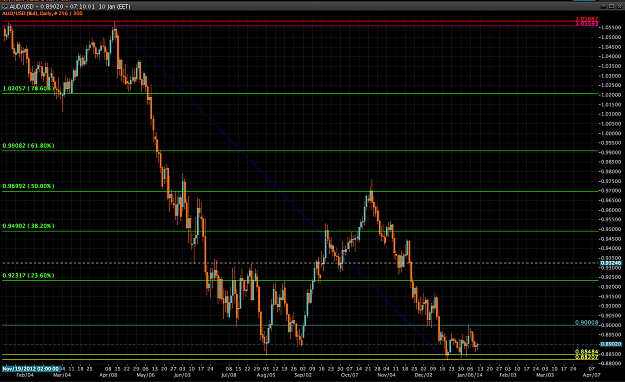Select the magenta 1.05593 line label

(587, 24)
